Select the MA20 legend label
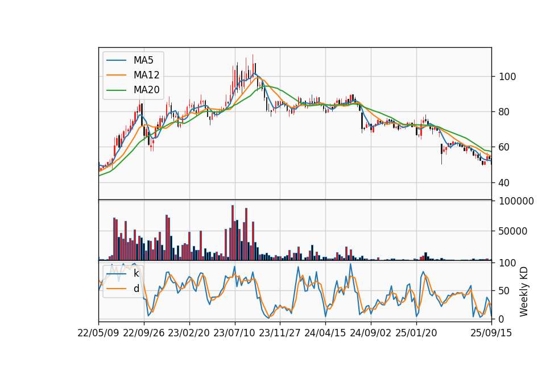The height and width of the screenshot is (392, 546). point(146,90)
